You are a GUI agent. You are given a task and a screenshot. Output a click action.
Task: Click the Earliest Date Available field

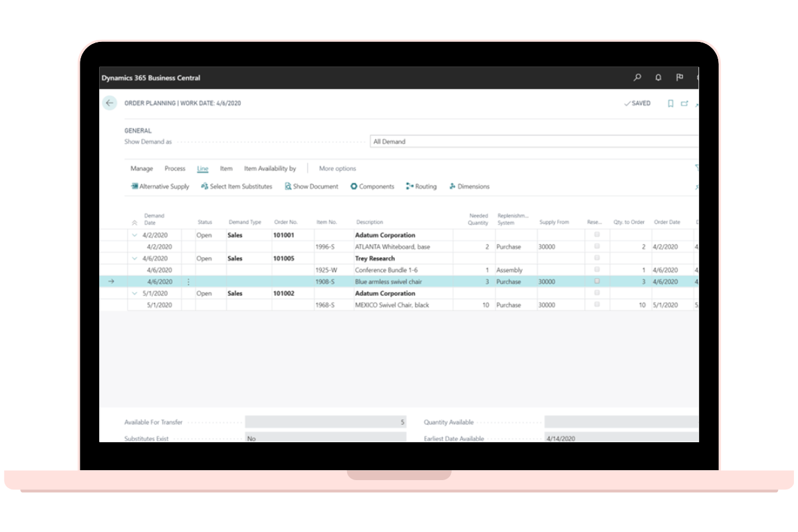pyautogui.click(x=622, y=438)
